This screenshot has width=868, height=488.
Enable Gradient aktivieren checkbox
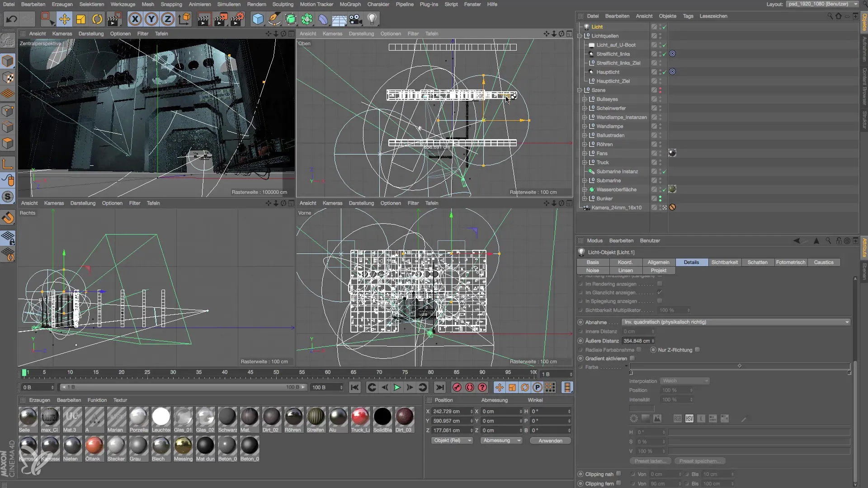click(632, 358)
